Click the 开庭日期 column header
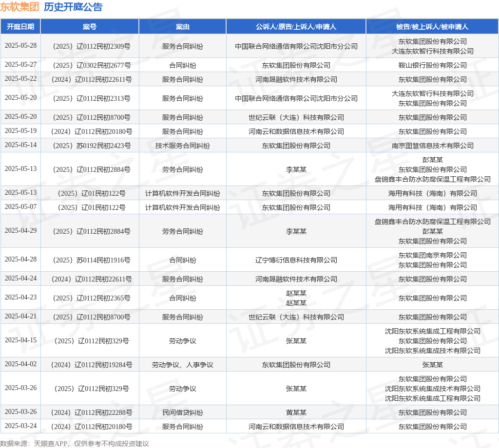Image resolution: width=499 pixels, height=448 pixels. tap(20, 27)
